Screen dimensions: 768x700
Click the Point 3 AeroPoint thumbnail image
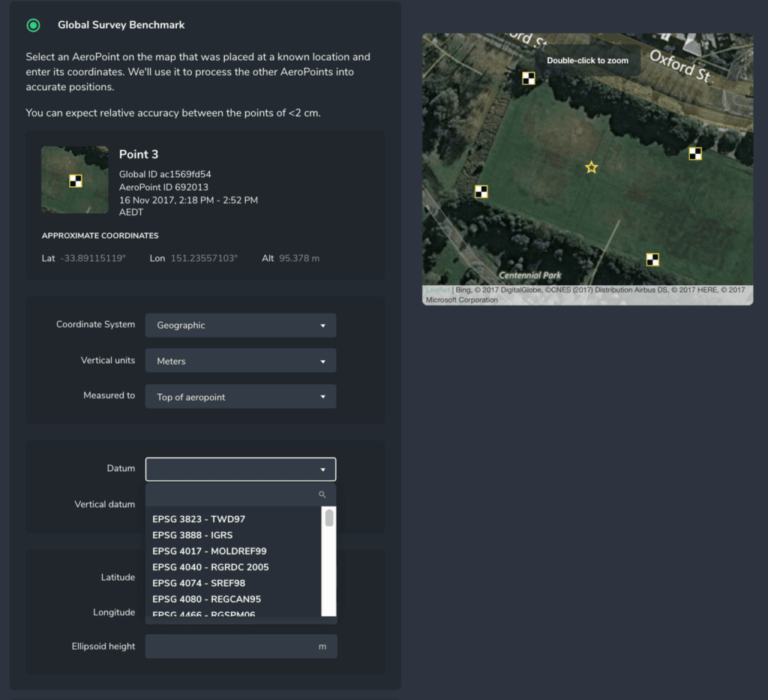[74, 179]
